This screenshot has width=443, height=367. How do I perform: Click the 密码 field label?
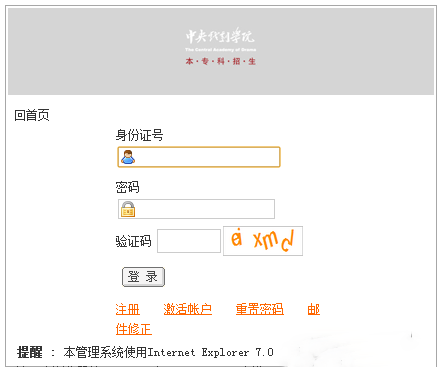coord(127,187)
